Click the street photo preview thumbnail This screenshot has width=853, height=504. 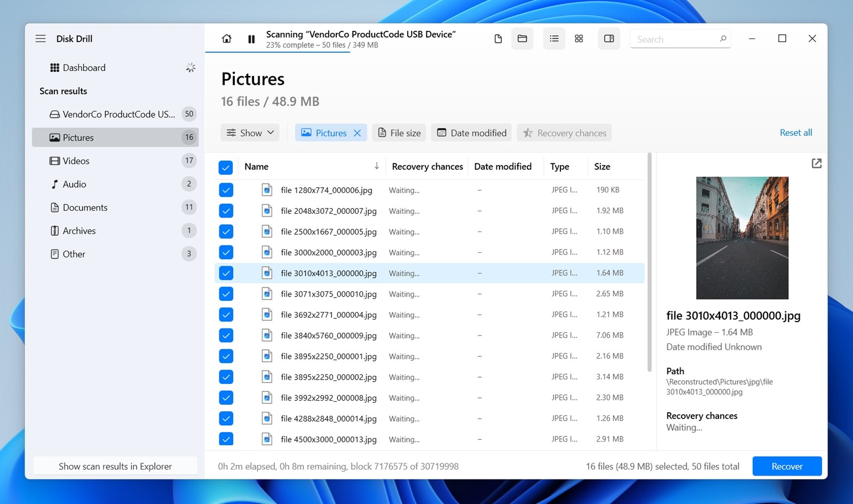742,238
